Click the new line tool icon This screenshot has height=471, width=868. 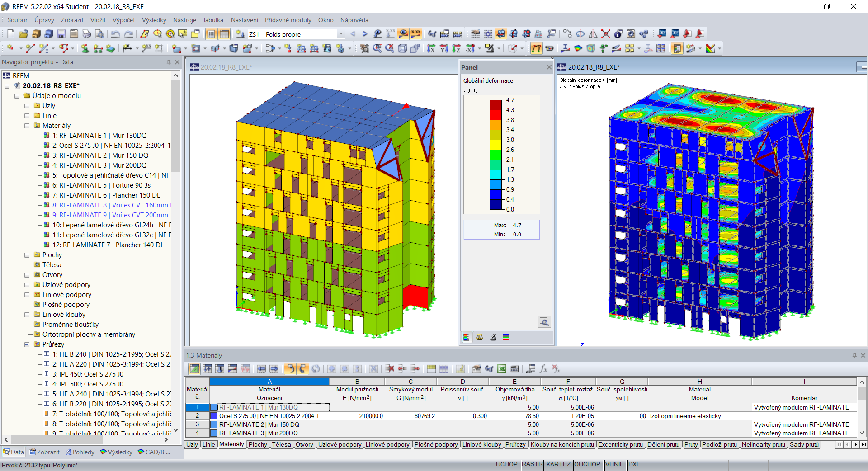tap(30, 48)
